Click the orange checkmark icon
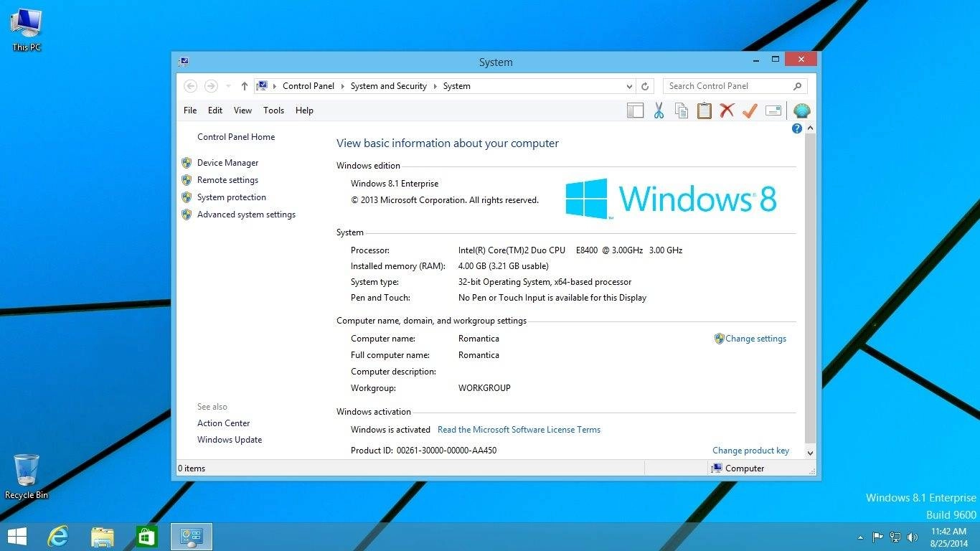 [750, 110]
